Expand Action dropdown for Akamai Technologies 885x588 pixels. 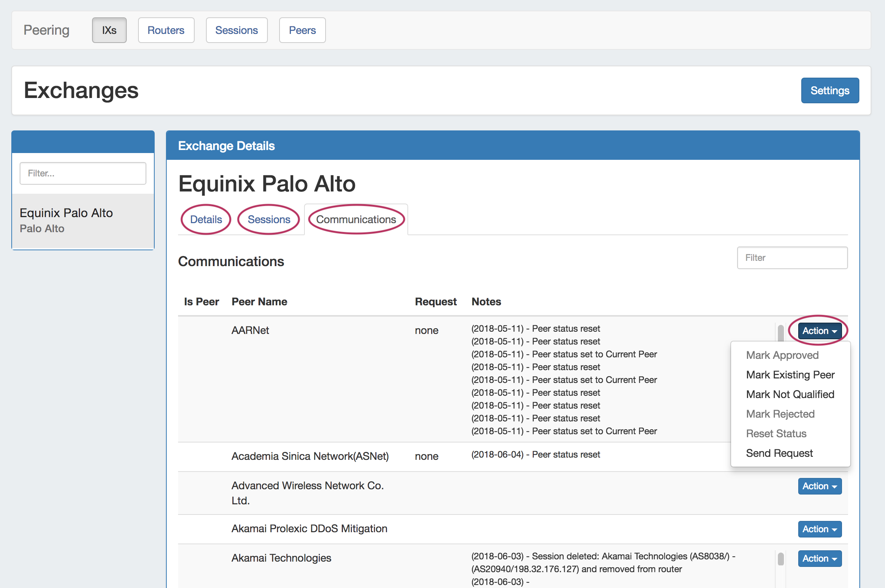coord(819,559)
